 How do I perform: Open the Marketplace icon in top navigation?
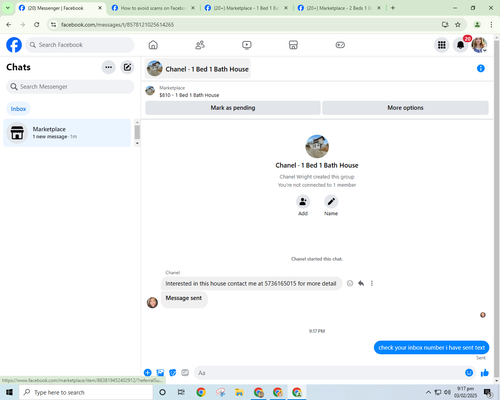(293, 45)
